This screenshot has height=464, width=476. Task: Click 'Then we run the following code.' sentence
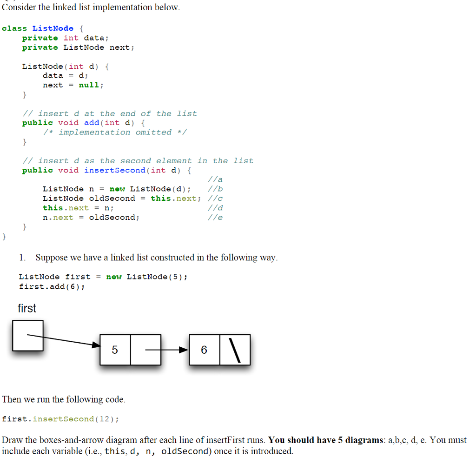[x=64, y=399]
